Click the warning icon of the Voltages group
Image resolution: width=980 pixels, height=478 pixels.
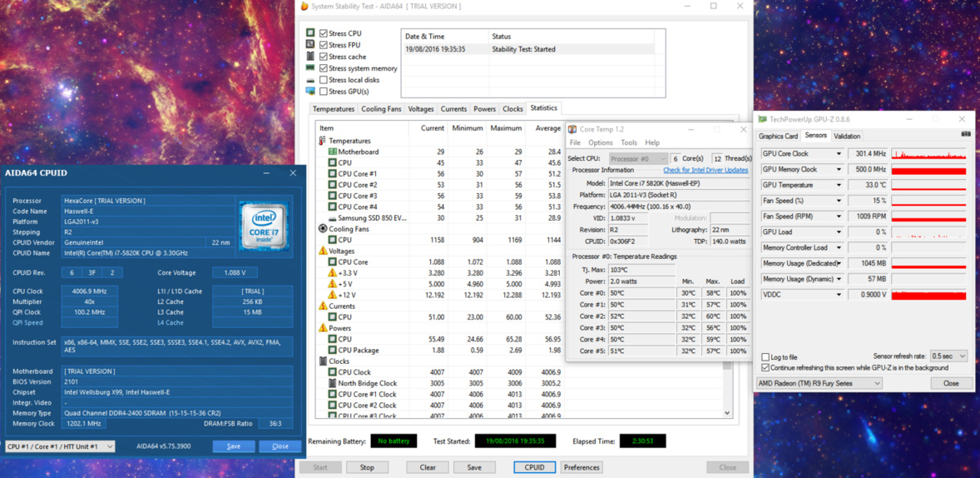point(323,251)
